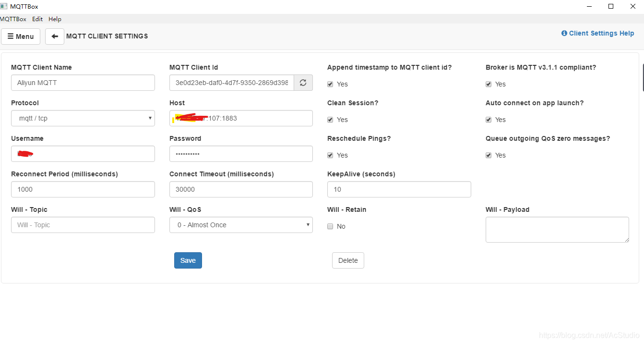Toggle Auto connect on app launch checkbox

(x=489, y=120)
